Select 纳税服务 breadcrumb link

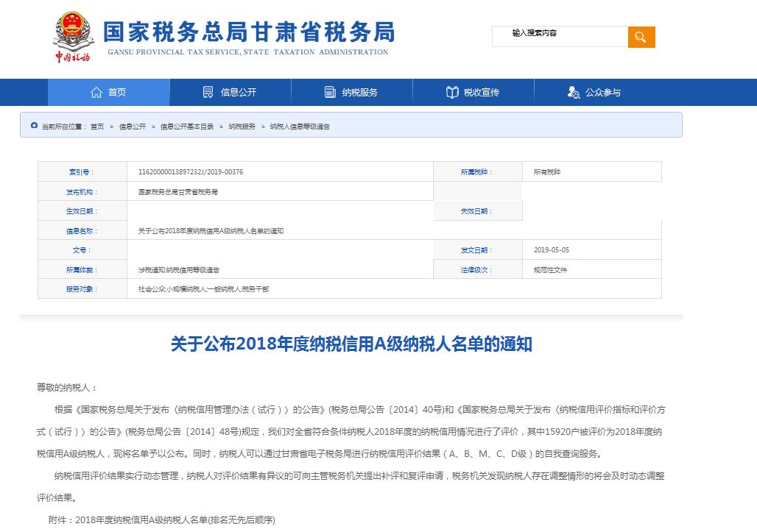pyautogui.click(x=242, y=127)
